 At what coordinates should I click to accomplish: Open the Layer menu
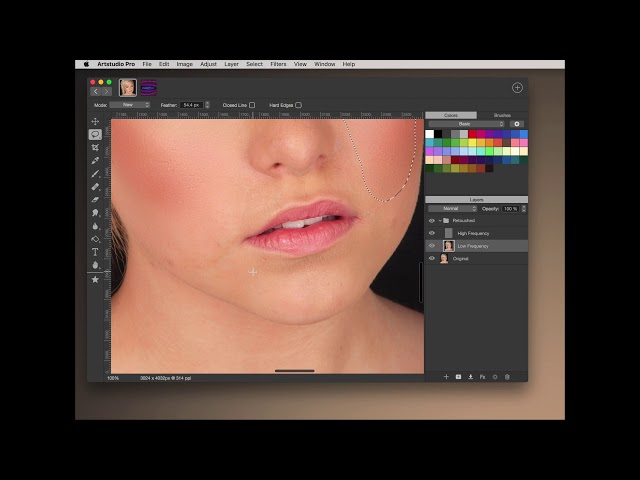(231, 64)
